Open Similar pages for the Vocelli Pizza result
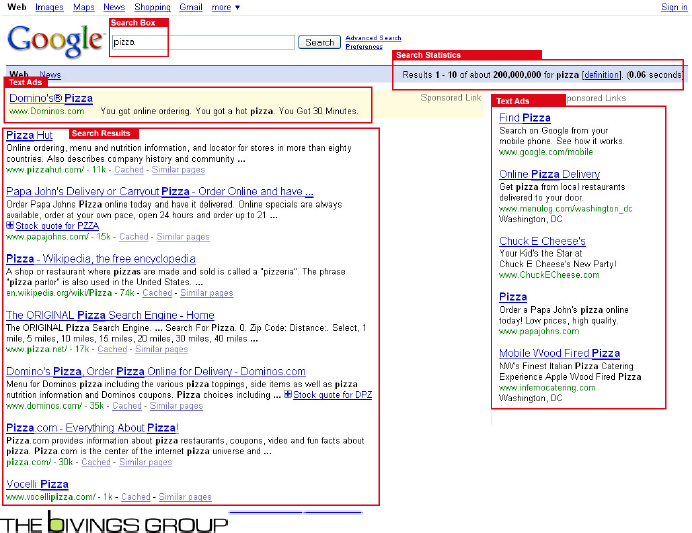The width and height of the screenshot is (692, 533). tap(185, 497)
